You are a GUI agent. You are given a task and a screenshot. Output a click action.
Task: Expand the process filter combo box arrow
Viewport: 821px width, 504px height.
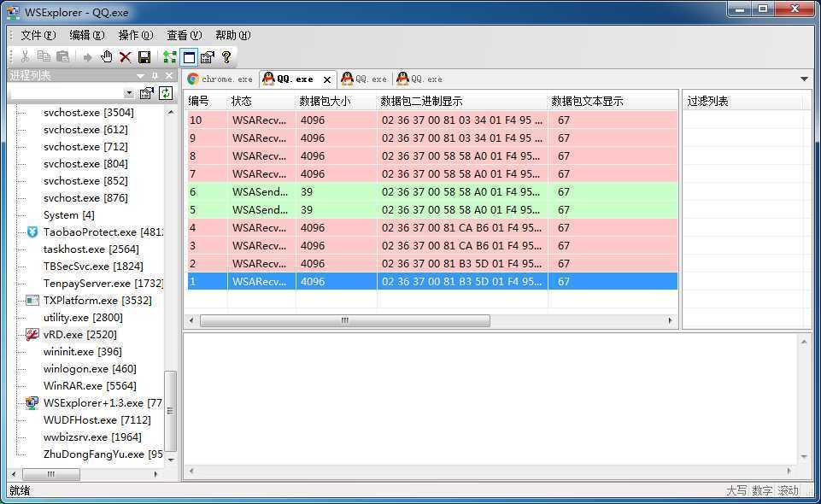129,94
